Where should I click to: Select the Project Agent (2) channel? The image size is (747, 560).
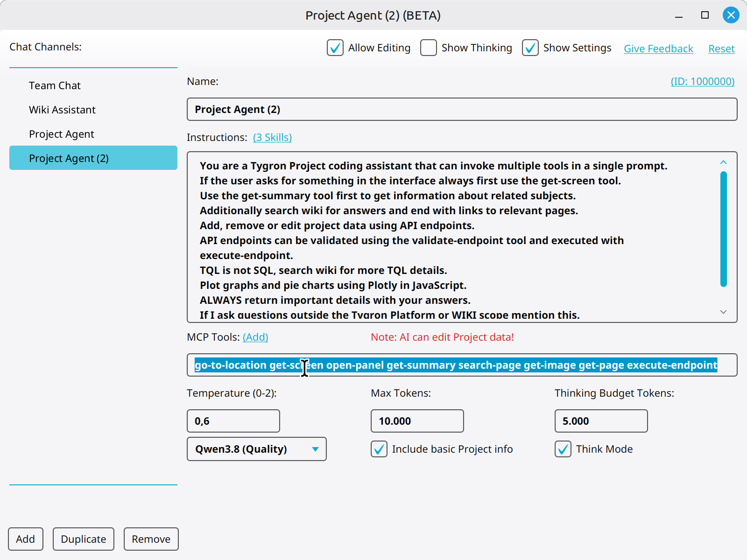[93, 158]
